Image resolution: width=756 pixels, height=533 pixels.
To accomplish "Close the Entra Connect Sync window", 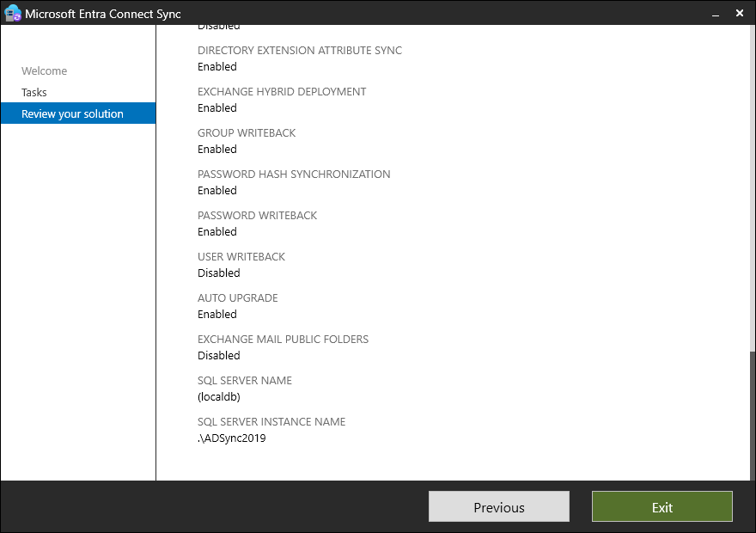I will 740,13.
